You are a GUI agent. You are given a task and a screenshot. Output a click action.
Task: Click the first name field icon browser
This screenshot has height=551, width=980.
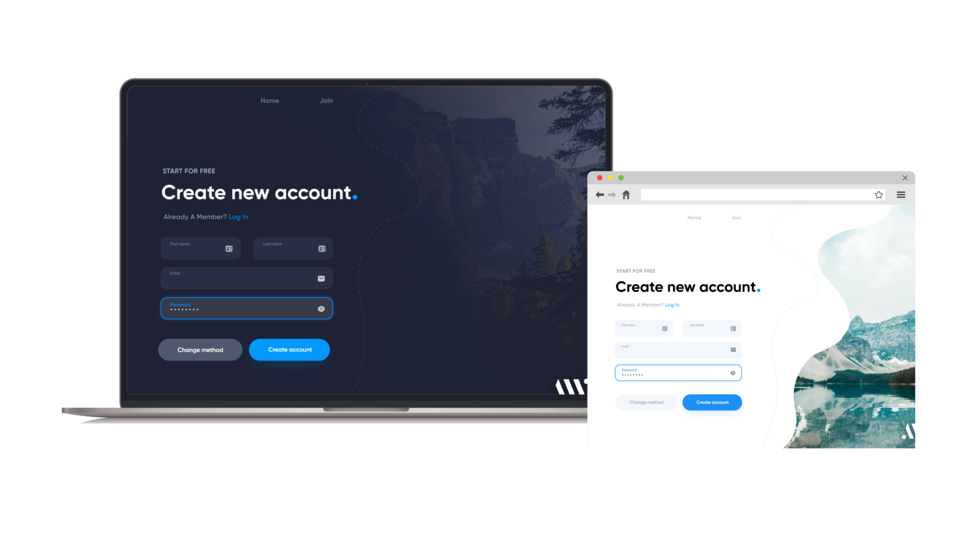click(665, 329)
